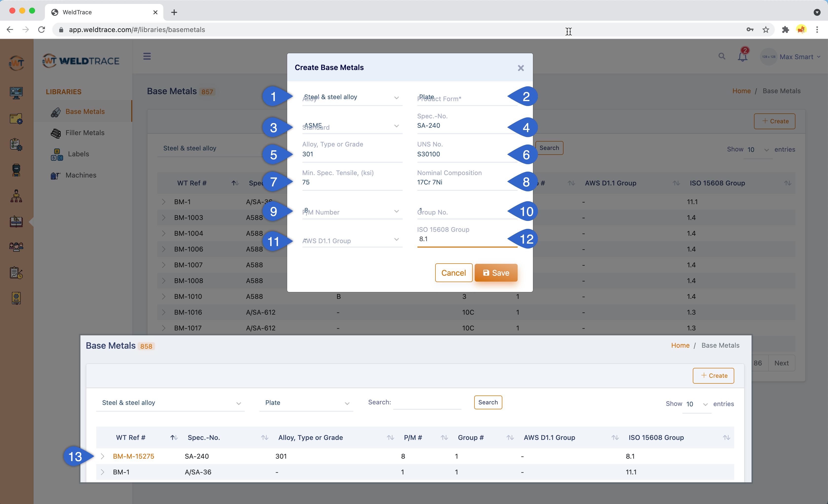828x504 pixels.
Task: Reload the page with browser refresh
Action: click(42, 30)
